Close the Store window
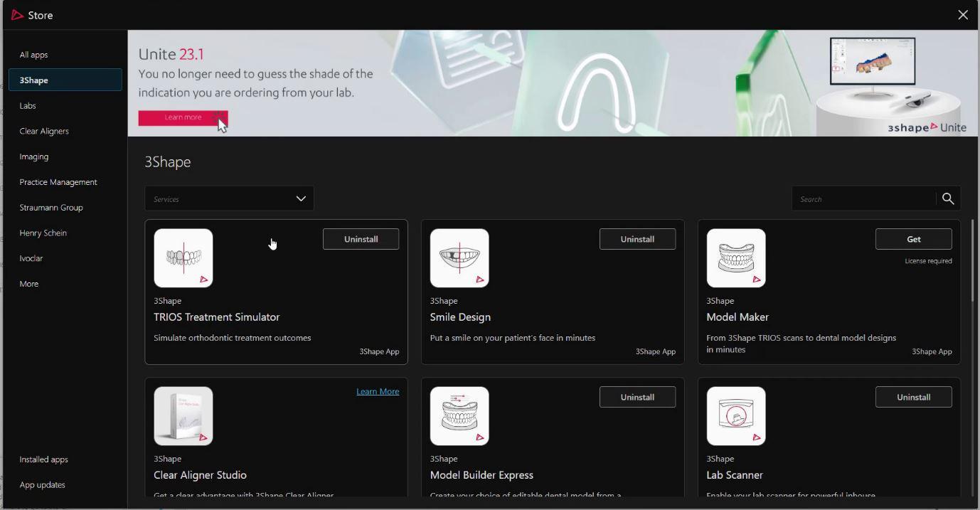 click(963, 15)
